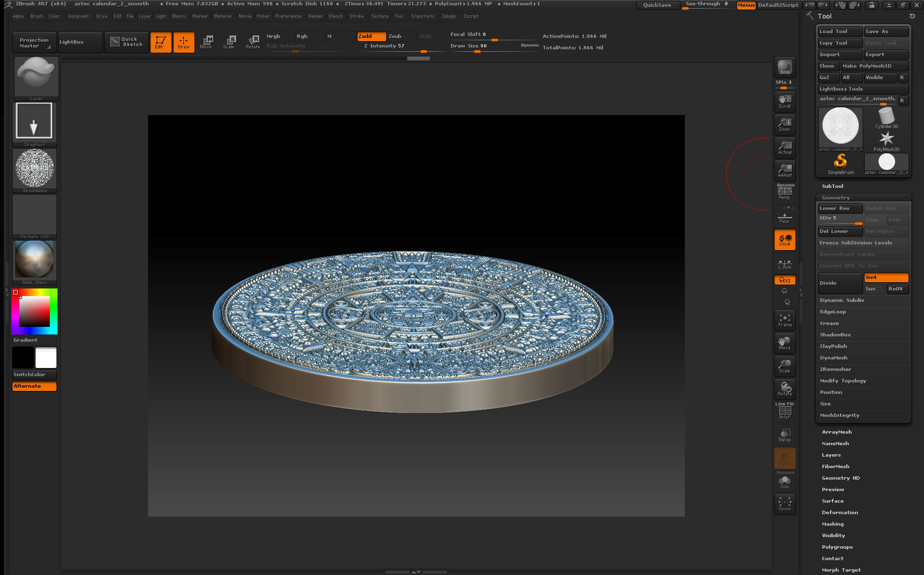The image size is (924, 575).
Task: Expand Dynamic Subdiv section
Action: (x=842, y=300)
